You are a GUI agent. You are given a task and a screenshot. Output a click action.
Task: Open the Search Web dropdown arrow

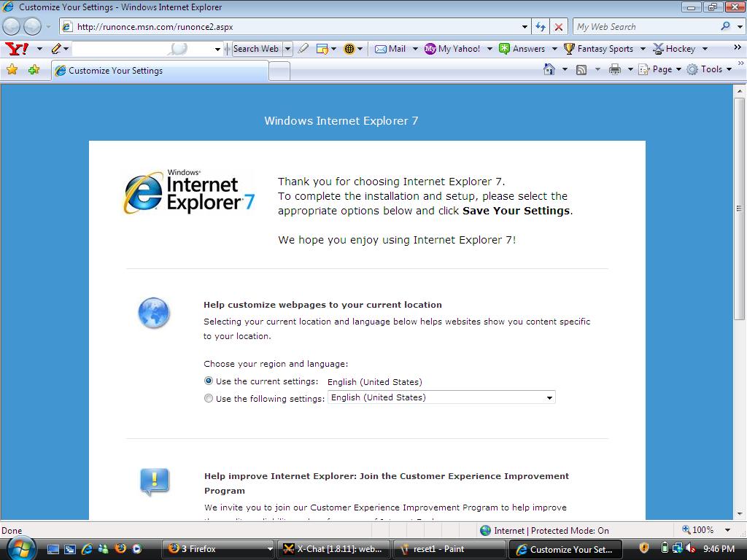pyautogui.click(x=287, y=49)
